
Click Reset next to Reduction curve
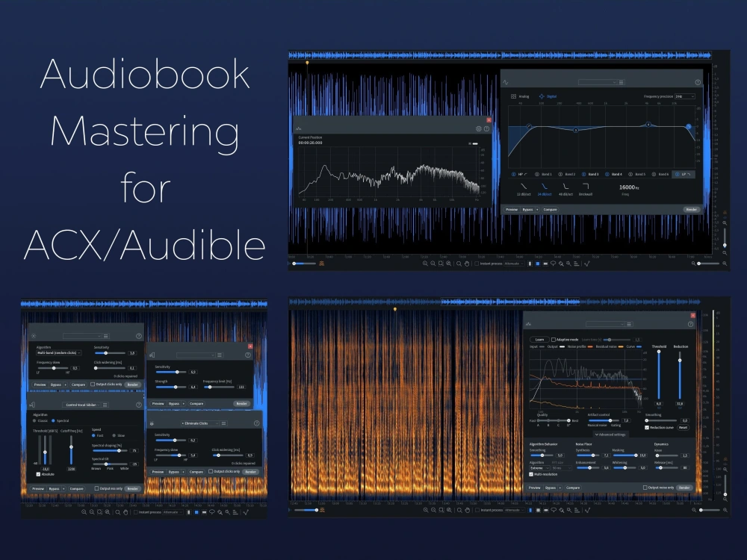(x=684, y=427)
